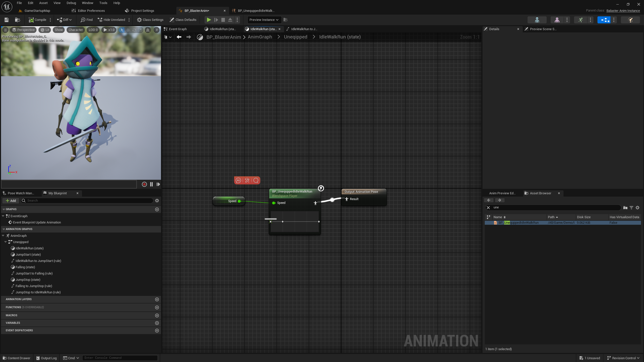Screen dimensions: 644x362
Task: Click the add new graph plus icon
Action: point(157,209)
